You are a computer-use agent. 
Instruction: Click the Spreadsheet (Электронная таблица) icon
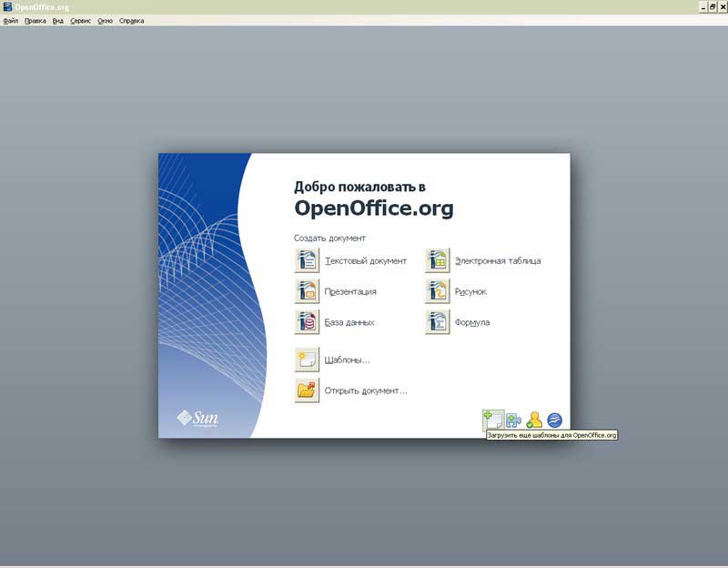[438, 260]
